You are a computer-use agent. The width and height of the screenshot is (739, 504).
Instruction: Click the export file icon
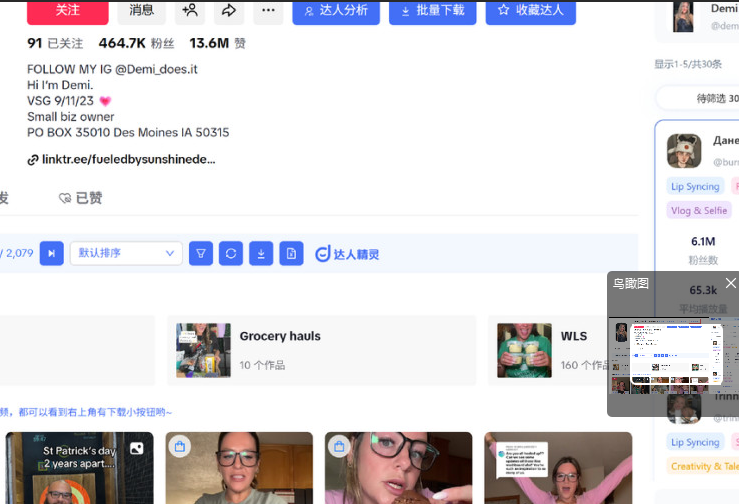coord(291,254)
